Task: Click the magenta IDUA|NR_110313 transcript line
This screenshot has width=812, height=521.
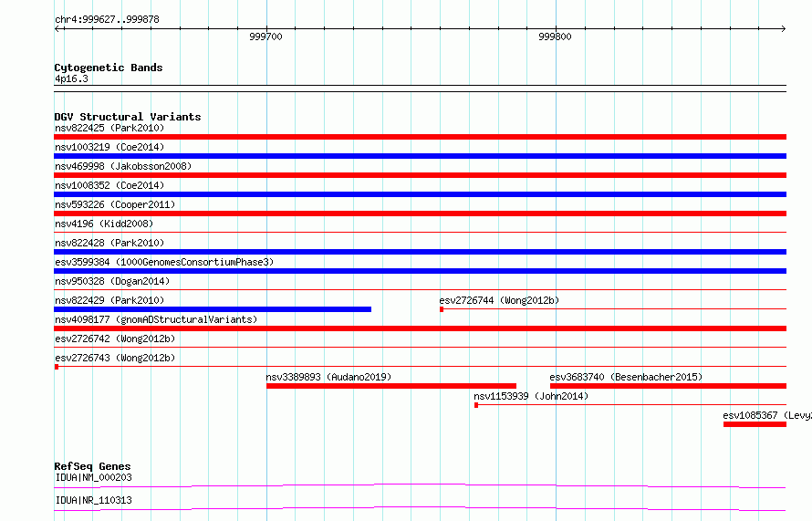Action: click(420, 508)
